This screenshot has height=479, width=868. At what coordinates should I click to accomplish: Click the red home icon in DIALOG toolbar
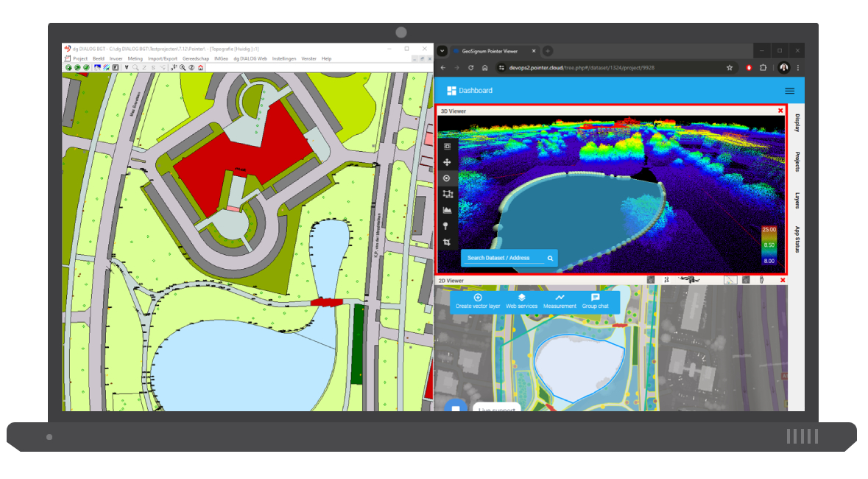coord(200,68)
